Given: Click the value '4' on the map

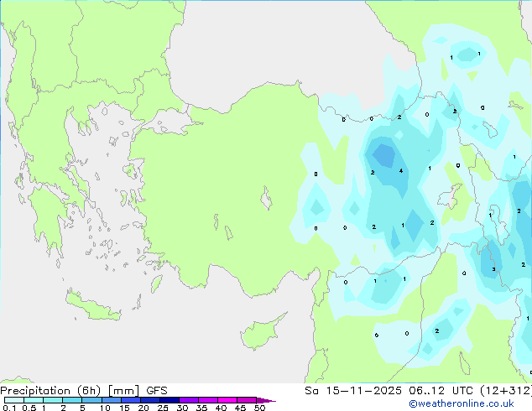Looking at the screenshot, I should coord(401,170).
